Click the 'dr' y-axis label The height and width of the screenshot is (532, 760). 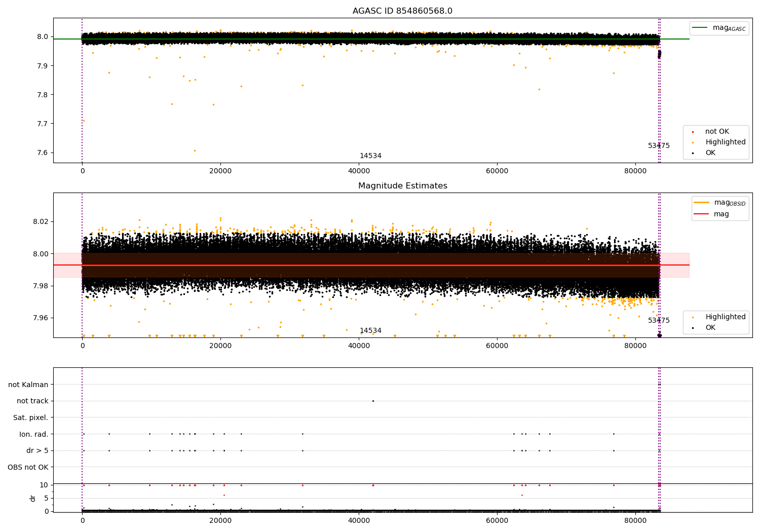33,499
